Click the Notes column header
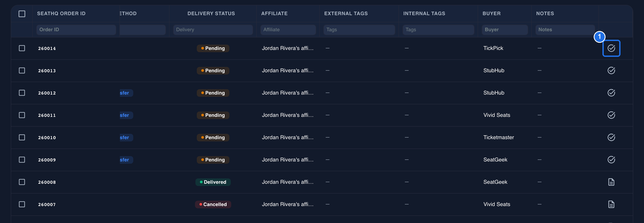 546,13
